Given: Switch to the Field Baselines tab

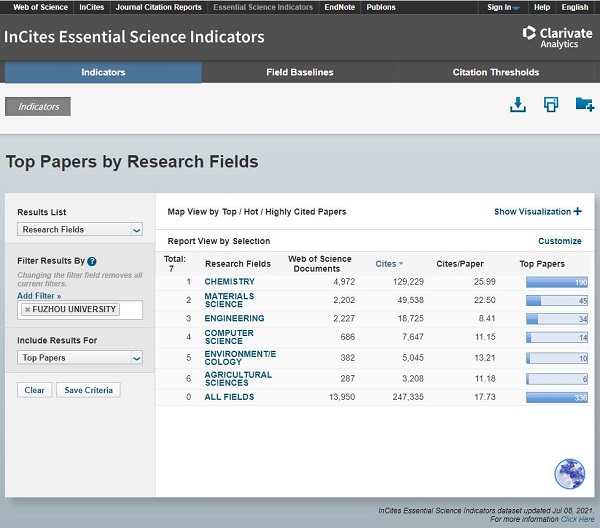Looking at the screenshot, I should 299,73.
